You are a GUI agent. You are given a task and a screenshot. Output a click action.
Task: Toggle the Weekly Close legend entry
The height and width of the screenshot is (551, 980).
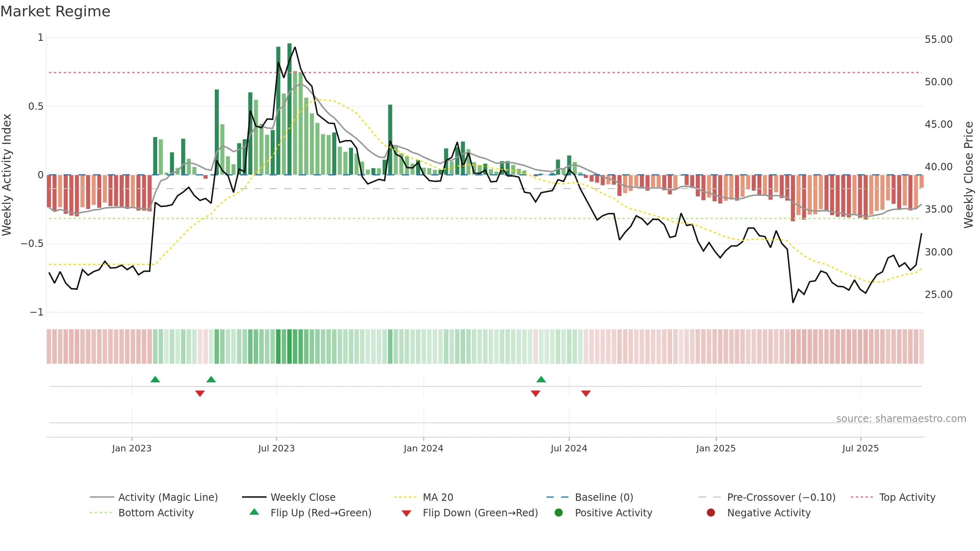[289, 497]
